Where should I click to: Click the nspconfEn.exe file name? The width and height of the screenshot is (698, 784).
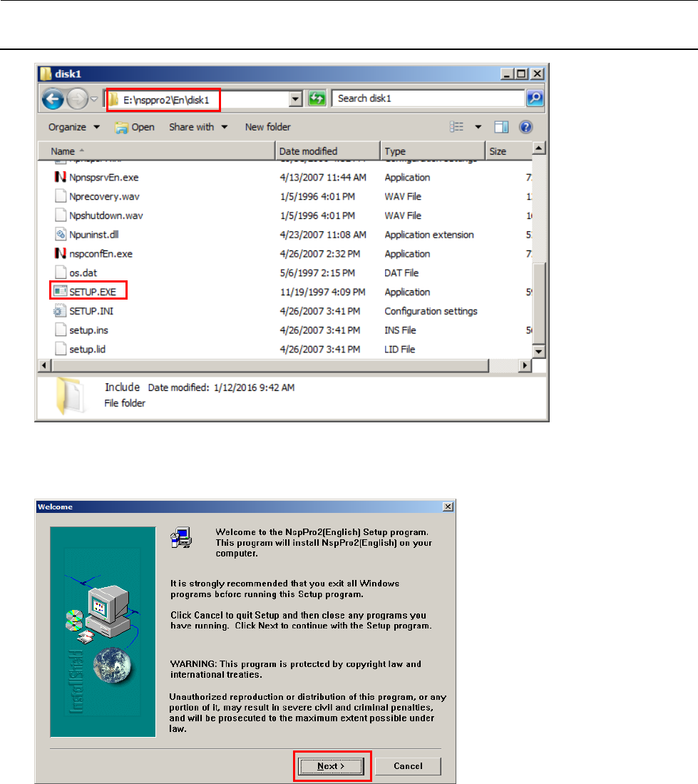[101, 253]
